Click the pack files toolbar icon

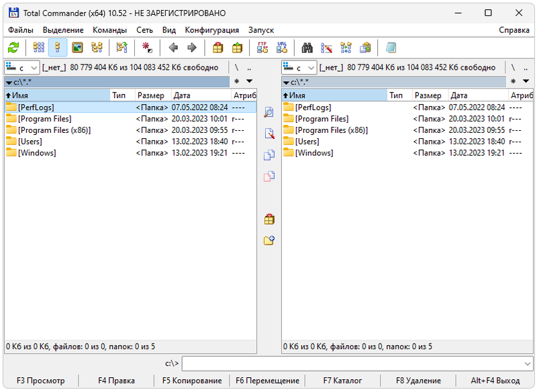tap(217, 48)
